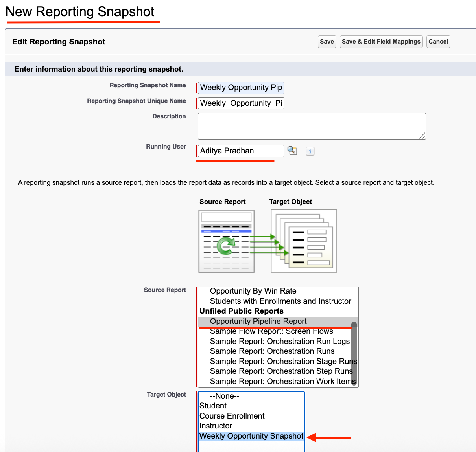Click the Source Report diagram image
This screenshot has height=452, width=476.
coord(227,241)
